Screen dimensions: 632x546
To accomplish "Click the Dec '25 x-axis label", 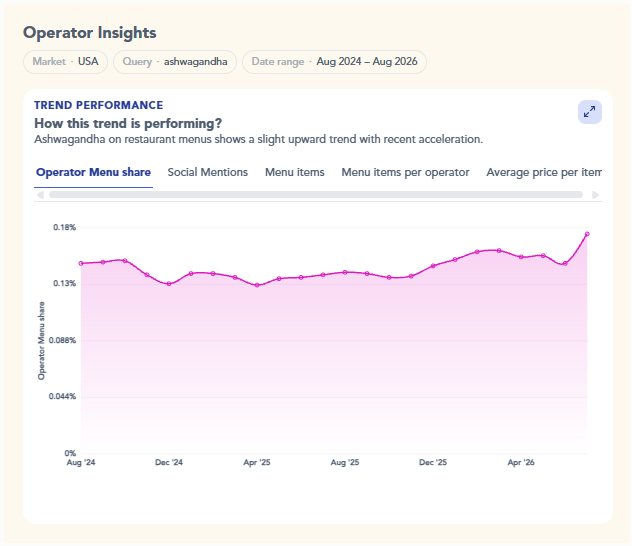I will [433, 463].
